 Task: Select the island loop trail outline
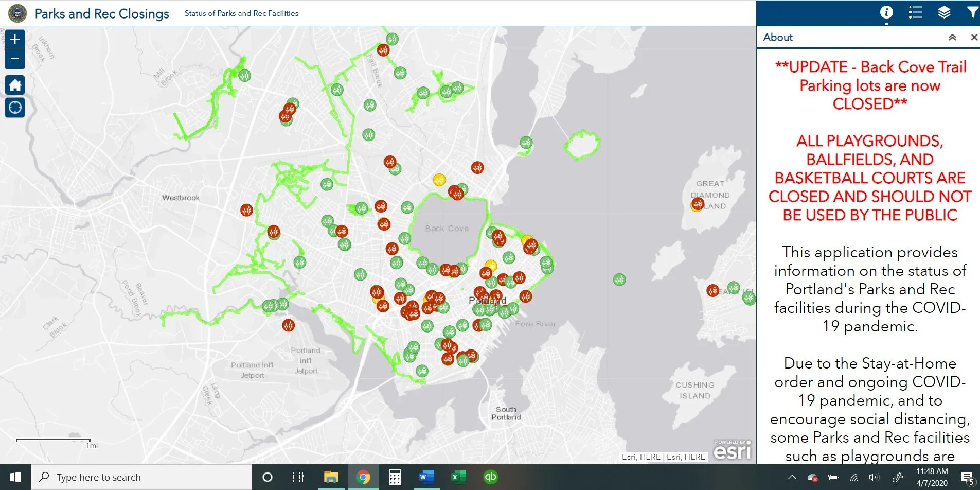582,145
